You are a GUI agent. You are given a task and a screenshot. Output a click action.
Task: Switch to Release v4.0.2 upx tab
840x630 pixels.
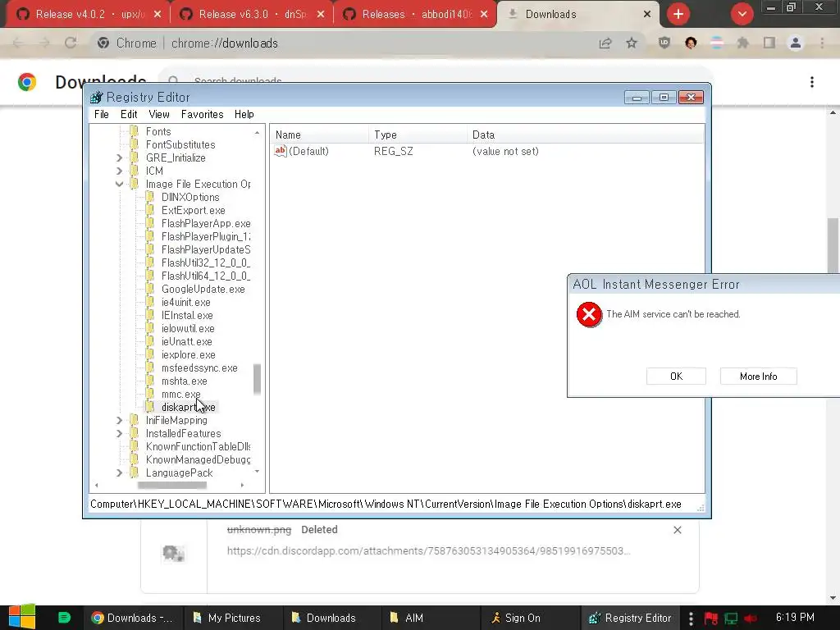coord(89,15)
